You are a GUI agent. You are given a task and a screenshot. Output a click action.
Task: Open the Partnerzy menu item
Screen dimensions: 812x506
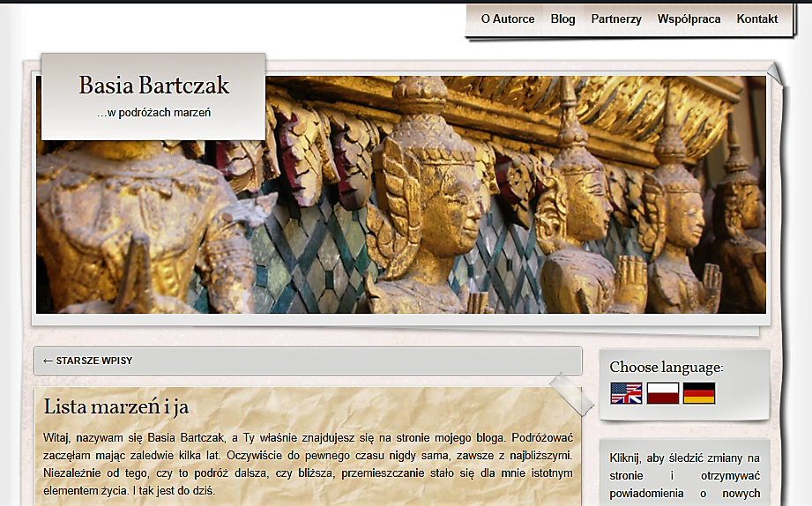[x=616, y=19]
